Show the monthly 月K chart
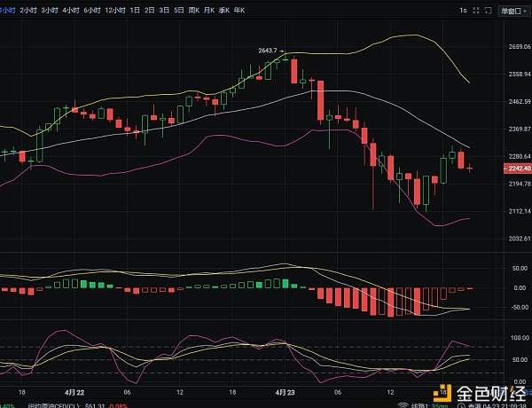The image size is (532, 408). point(209,11)
